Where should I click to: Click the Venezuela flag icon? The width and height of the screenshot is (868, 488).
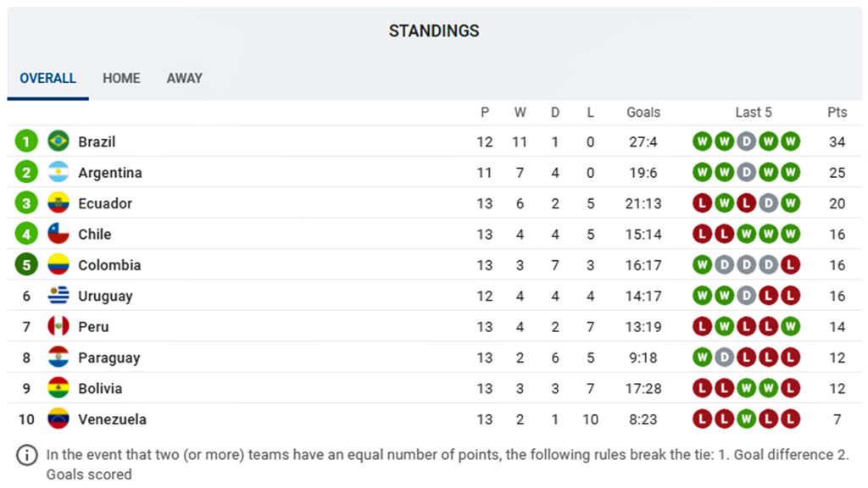58,419
